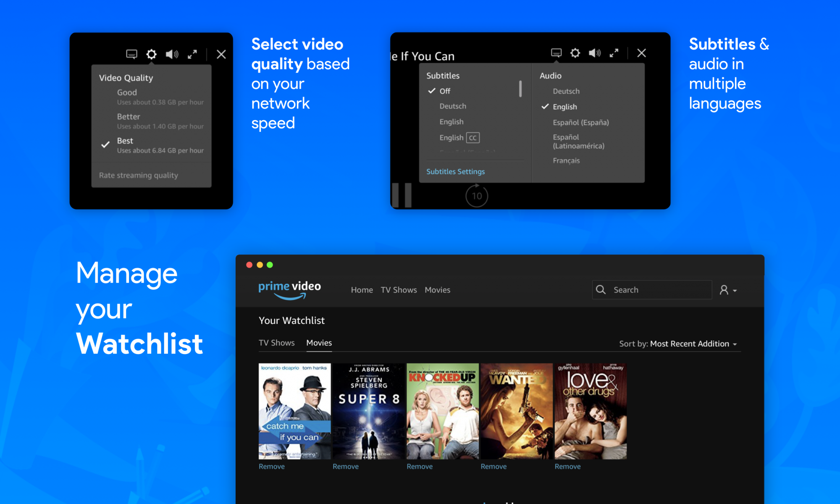This screenshot has width=840, height=504.
Task: Open Movies in top navigation
Action: pyautogui.click(x=437, y=290)
